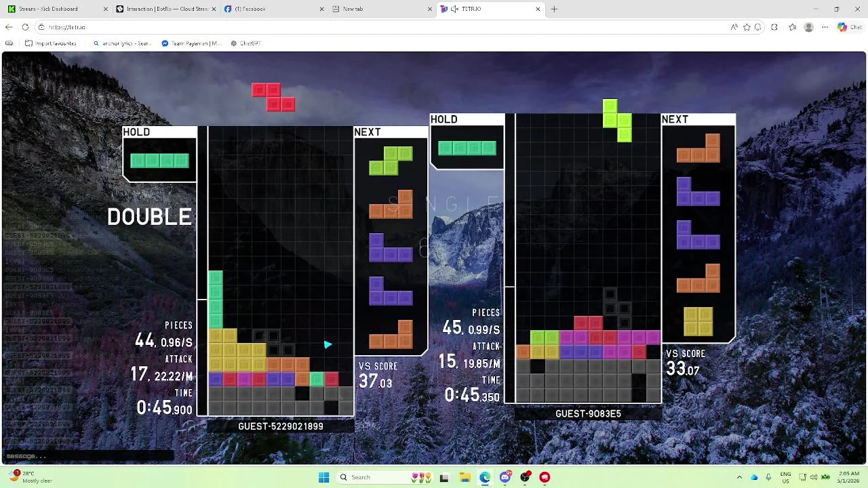868x488 pixels.
Task: Open the Settings and more ellipsis menu
Action: point(825,27)
